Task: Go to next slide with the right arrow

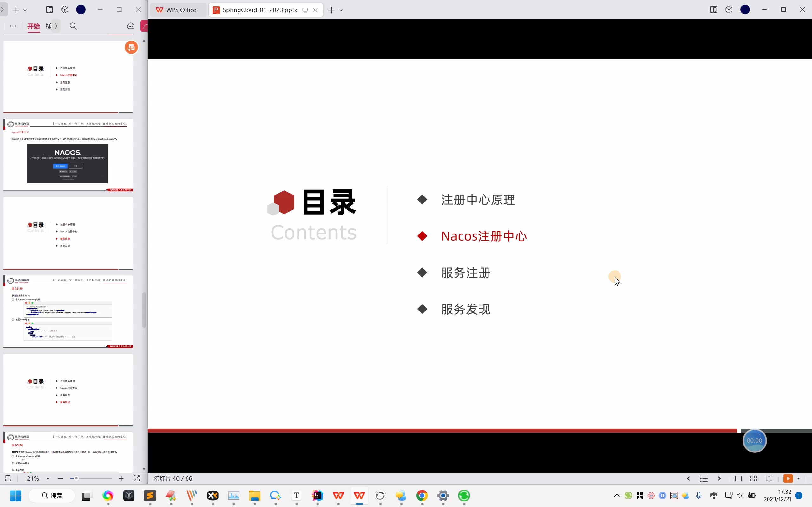Action: 720,478
